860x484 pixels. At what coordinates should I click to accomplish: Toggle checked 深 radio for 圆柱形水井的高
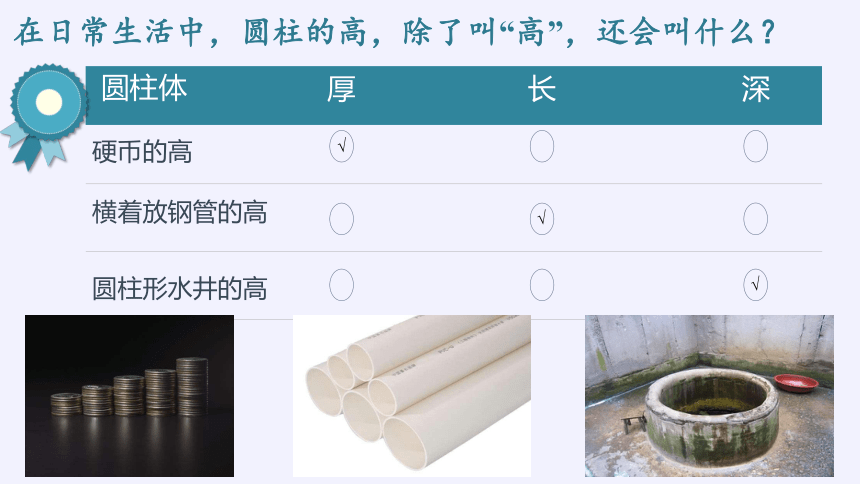click(x=755, y=285)
